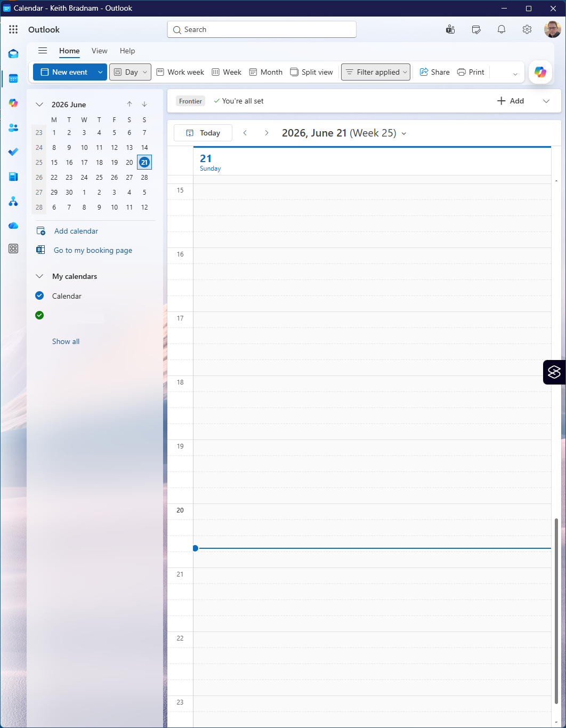The image size is (566, 728).
Task: Go to previous month with up arrow
Action: (x=130, y=104)
